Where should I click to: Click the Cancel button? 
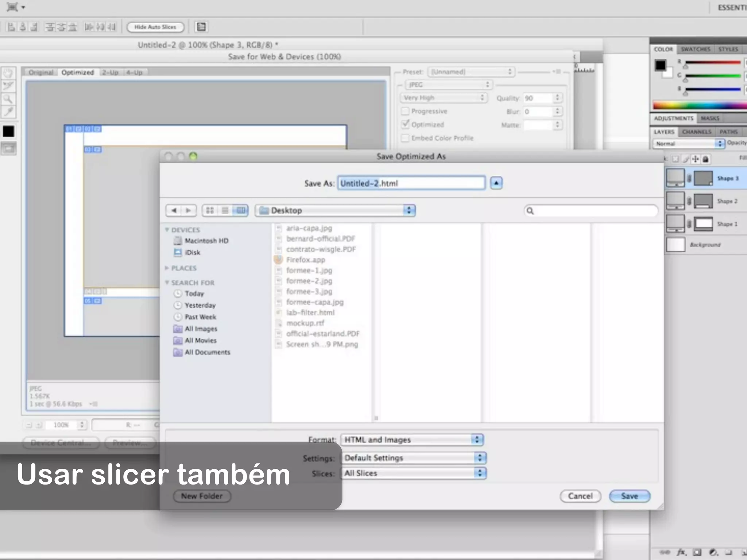click(x=580, y=496)
